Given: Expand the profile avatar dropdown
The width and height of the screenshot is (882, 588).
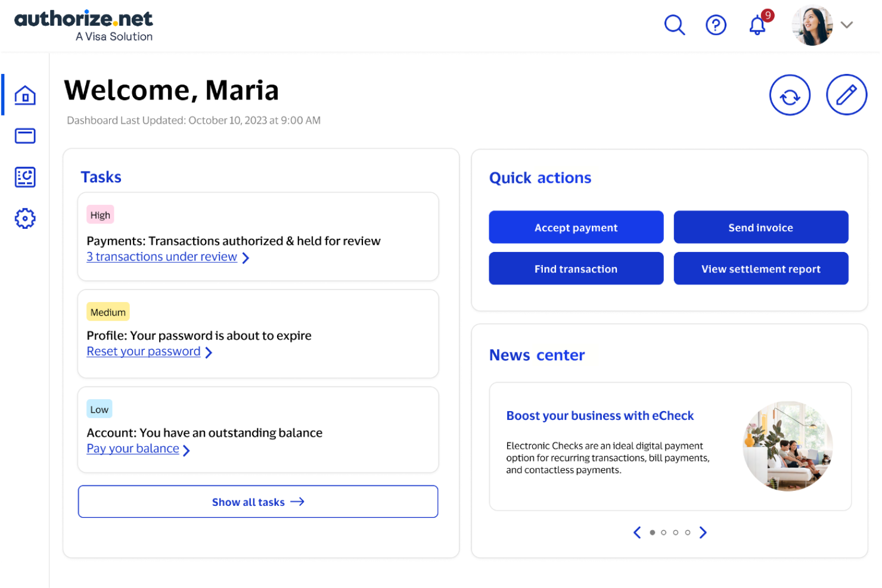Looking at the screenshot, I should 813,25.
